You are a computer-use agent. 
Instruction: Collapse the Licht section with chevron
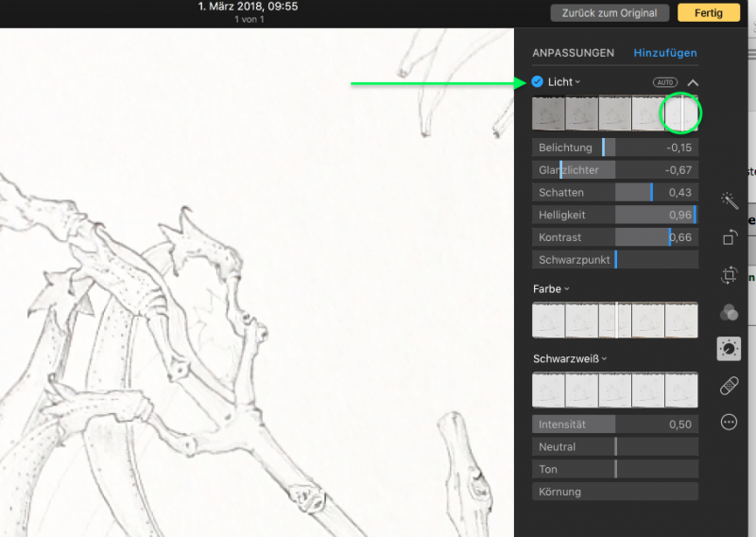coord(693,82)
